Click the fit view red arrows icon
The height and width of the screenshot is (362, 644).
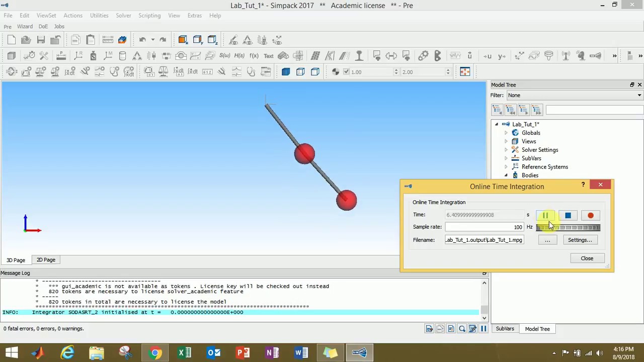[465, 72]
